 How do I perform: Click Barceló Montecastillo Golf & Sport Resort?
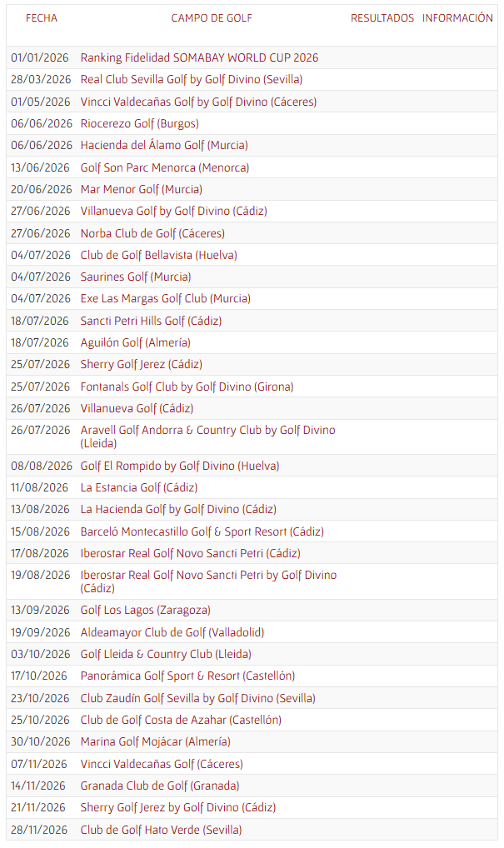coord(202,531)
